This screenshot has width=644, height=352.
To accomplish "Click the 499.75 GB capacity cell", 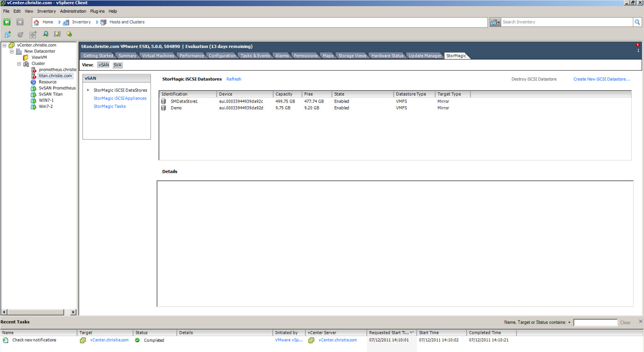I will coord(285,101).
